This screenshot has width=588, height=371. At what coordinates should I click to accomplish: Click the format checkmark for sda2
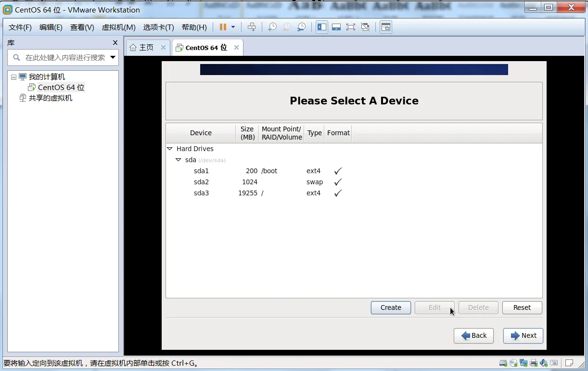point(338,182)
